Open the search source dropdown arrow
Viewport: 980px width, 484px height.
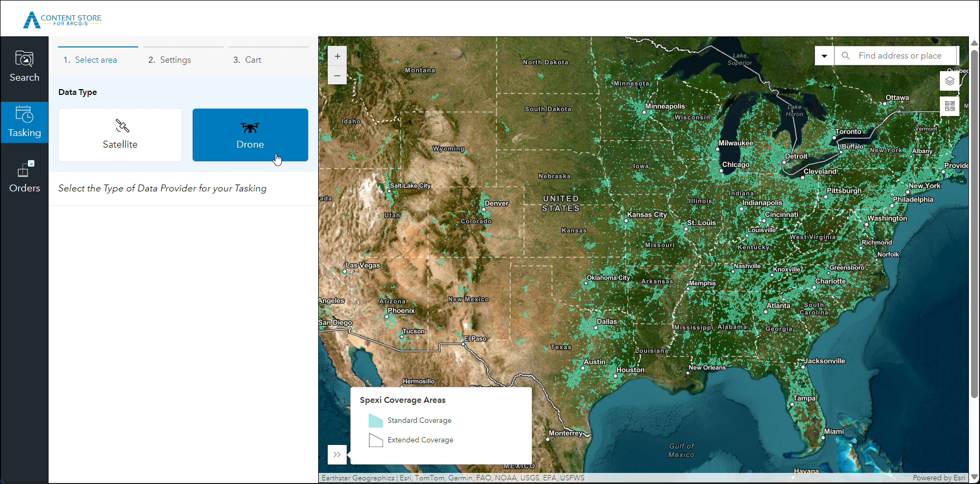tap(824, 55)
